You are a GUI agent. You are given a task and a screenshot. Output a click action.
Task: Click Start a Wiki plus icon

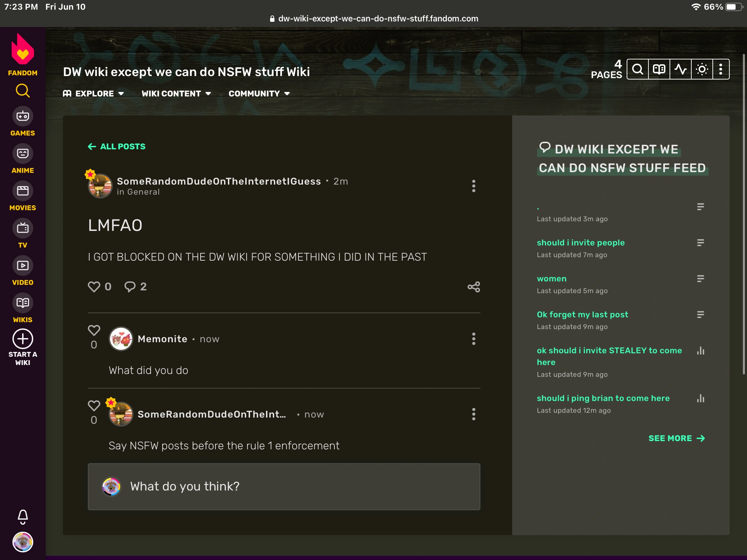(x=23, y=339)
